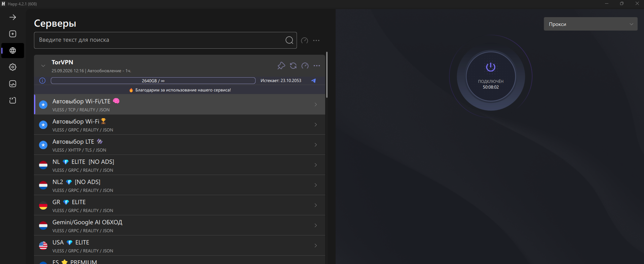The width and height of the screenshot is (644, 264).
Task: Select the NL ELITE [NO ADS] server row
Action: (180, 165)
